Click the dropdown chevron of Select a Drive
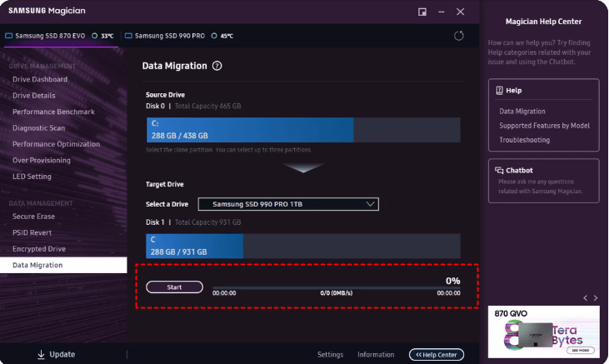This screenshot has height=364, width=609. (370, 204)
